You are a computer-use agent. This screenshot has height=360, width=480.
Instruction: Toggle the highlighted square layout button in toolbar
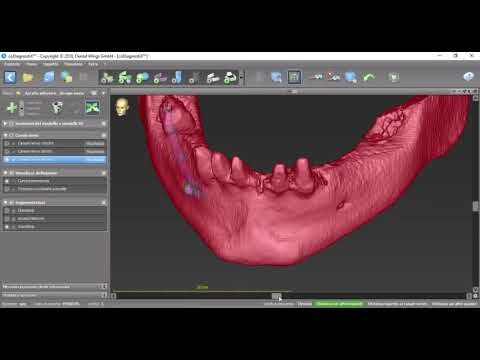coord(294,77)
